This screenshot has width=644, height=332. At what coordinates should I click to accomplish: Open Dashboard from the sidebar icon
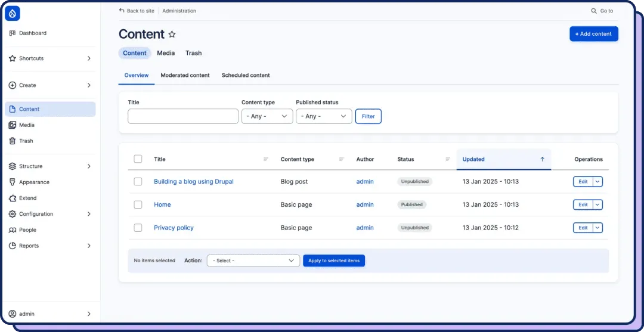pyautogui.click(x=13, y=33)
